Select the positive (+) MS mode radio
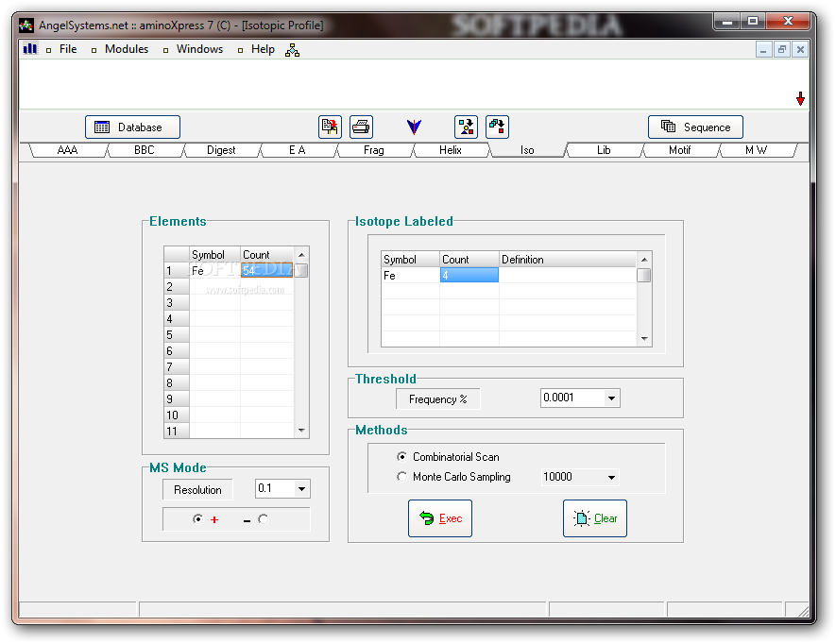 [x=197, y=518]
